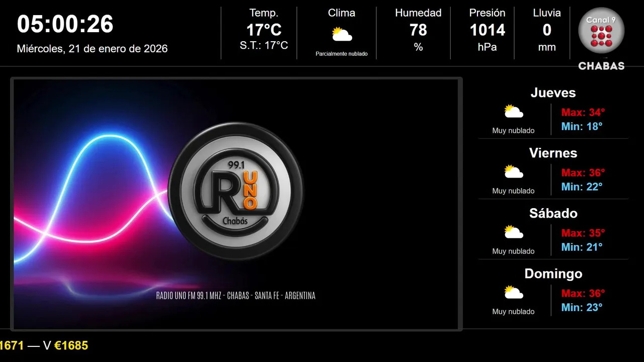Click the Domingo day heading
Image resolution: width=644 pixels, height=362 pixels.
coord(553,274)
